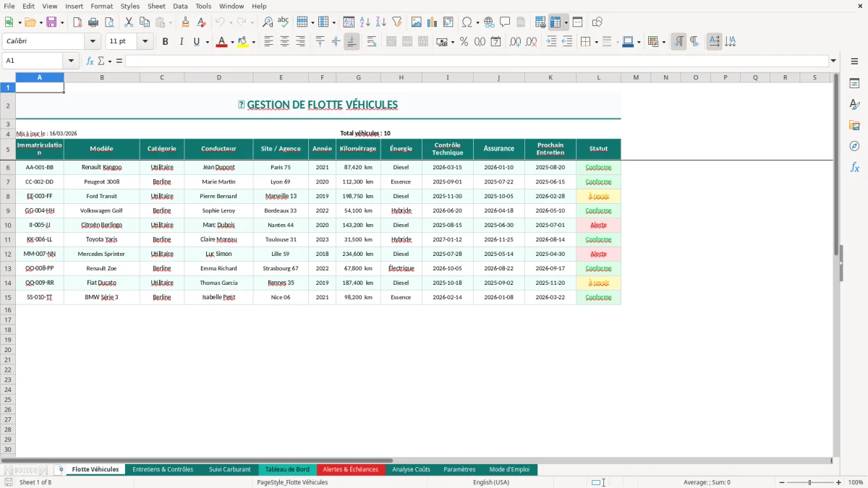Insert Comment speech bubble icon
This screenshot has width=868, height=488.
505,22
